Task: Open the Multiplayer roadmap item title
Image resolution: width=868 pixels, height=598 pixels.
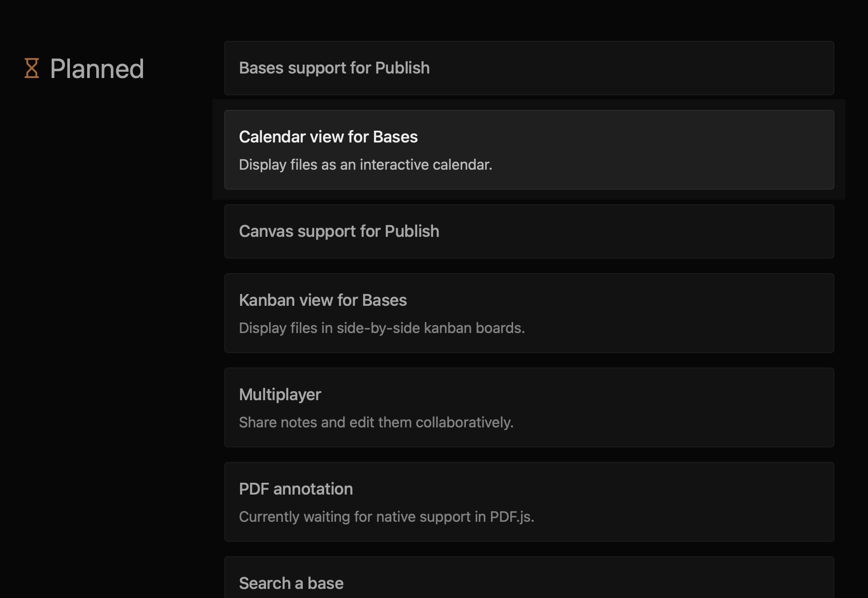Action: click(x=280, y=395)
